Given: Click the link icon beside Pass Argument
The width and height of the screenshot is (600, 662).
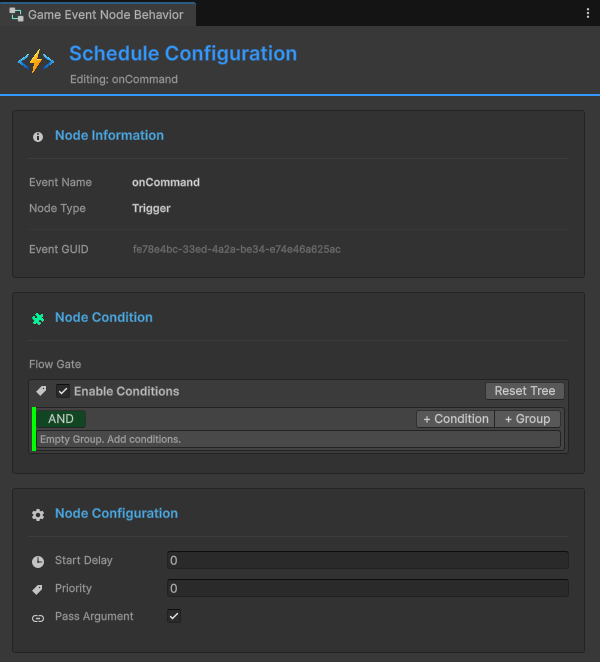Looking at the screenshot, I should tap(38, 617).
